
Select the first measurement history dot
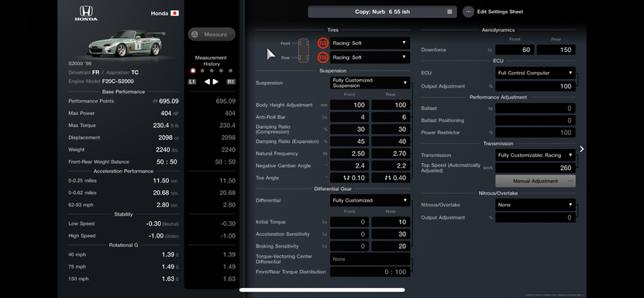point(193,71)
